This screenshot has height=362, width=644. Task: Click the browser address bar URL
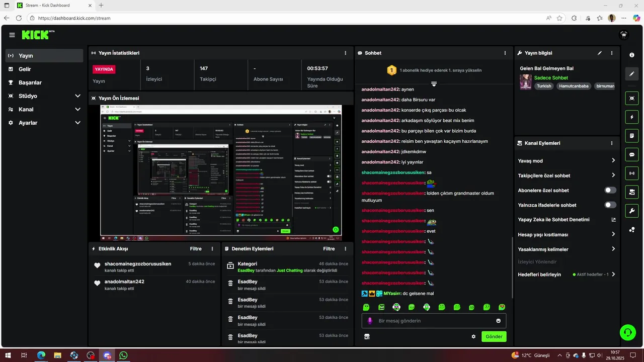[x=74, y=18]
